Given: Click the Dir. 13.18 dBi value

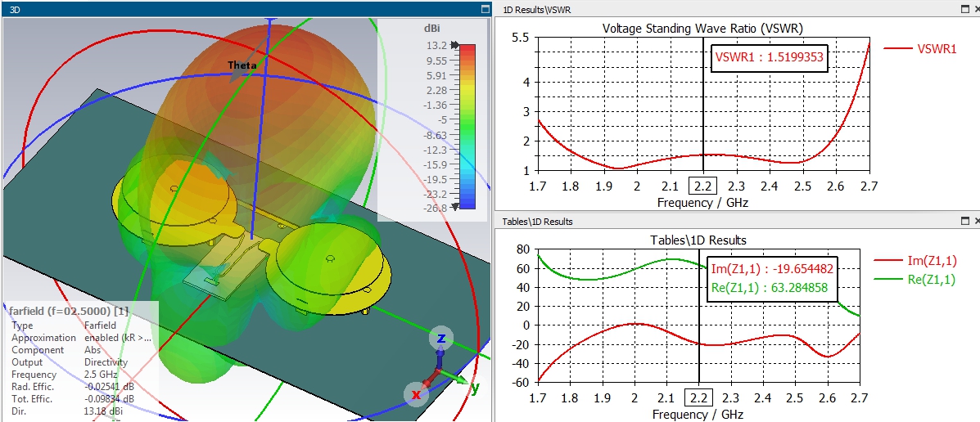Looking at the screenshot, I should (x=103, y=412).
